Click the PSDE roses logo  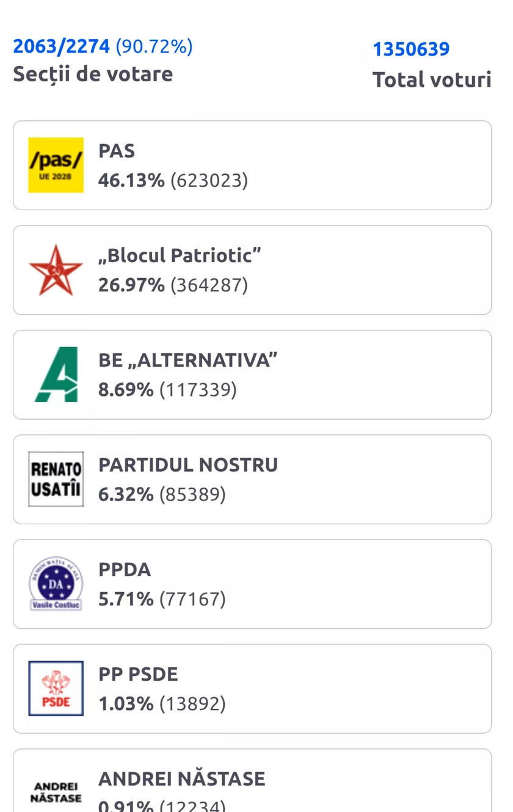(56, 689)
